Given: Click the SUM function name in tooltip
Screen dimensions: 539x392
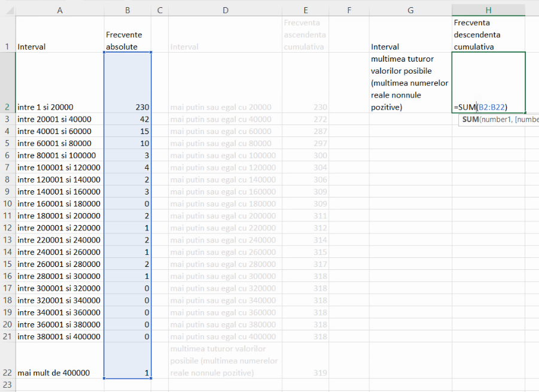Looking at the screenshot, I should coord(471,120).
